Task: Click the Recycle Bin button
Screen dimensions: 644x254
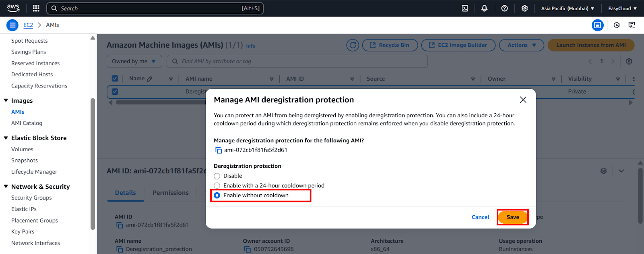Action: 390,45
